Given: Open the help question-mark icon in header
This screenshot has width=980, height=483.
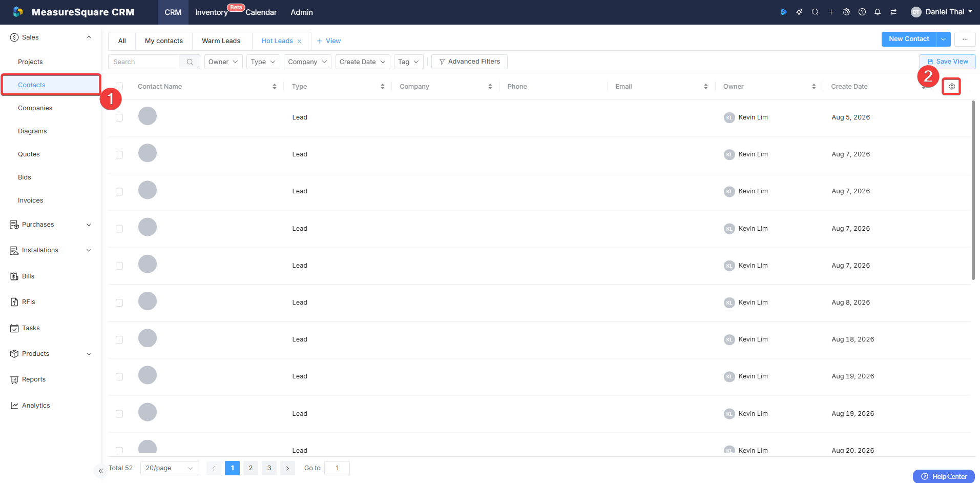Looking at the screenshot, I should (862, 12).
